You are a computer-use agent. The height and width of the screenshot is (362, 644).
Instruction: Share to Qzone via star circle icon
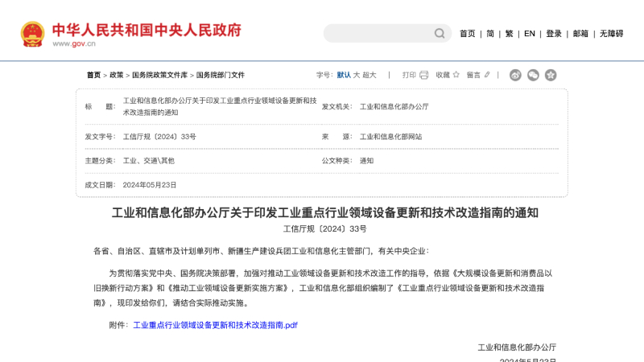551,75
